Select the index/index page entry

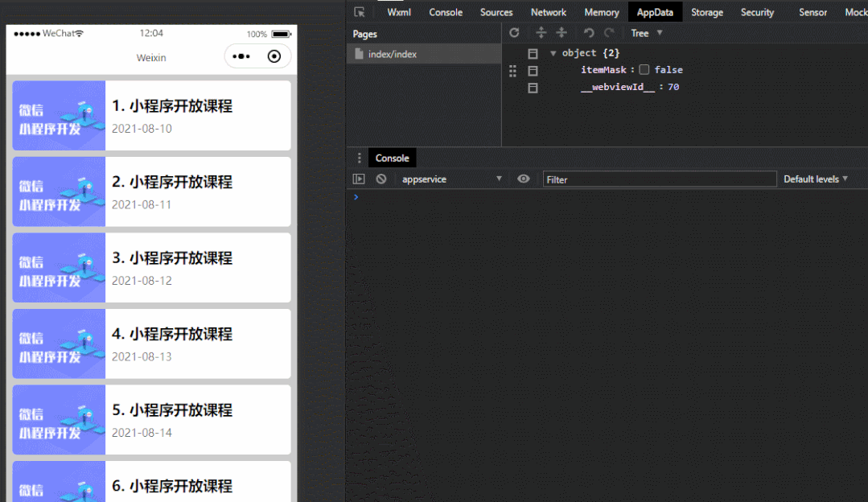424,54
